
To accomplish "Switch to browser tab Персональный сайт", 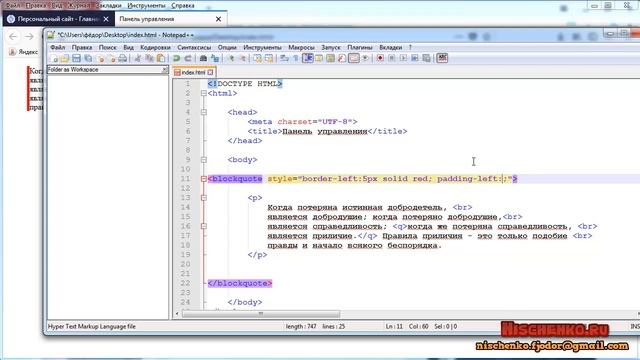I will (58, 19).
